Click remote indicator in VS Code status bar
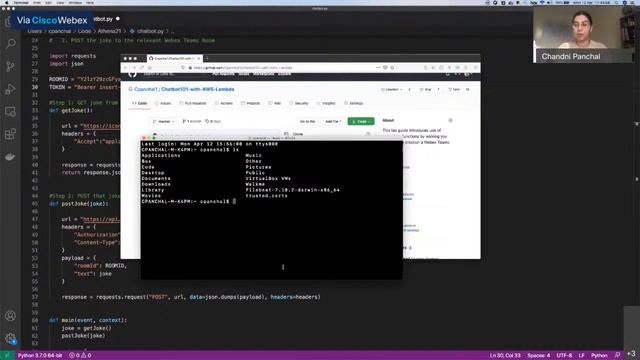 coord(7,356)
